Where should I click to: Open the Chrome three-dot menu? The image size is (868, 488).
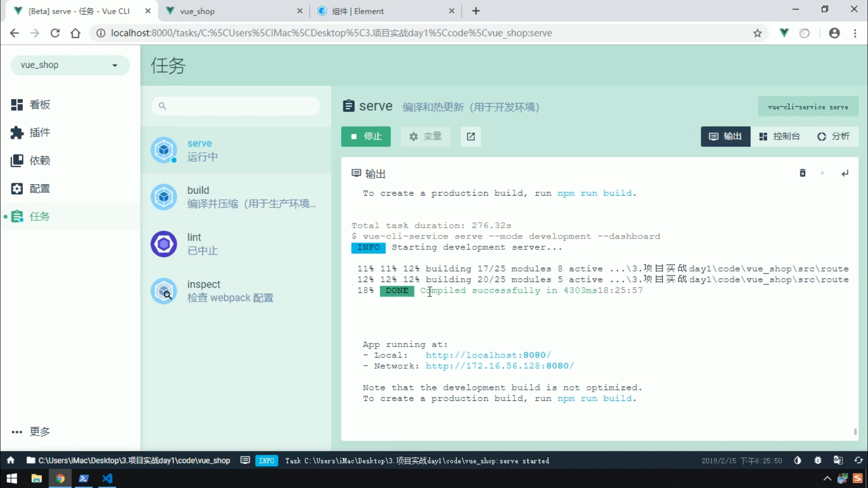855,33
